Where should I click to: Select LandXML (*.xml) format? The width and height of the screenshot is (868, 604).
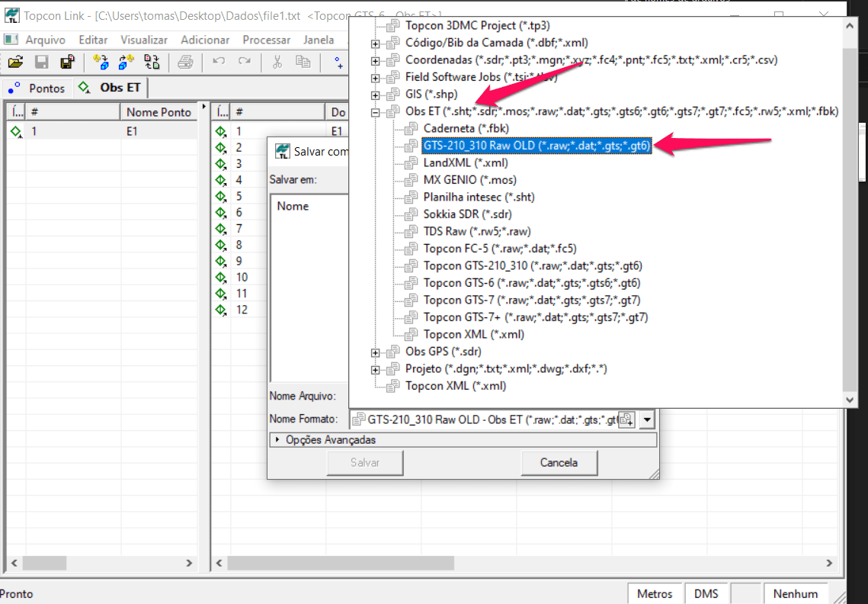click(466, 163)
